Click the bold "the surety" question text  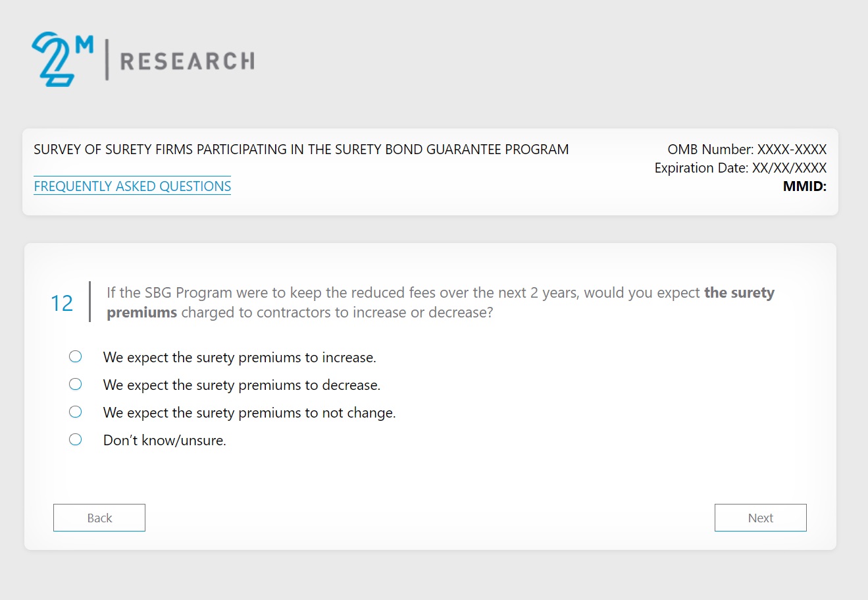[739, 292]
